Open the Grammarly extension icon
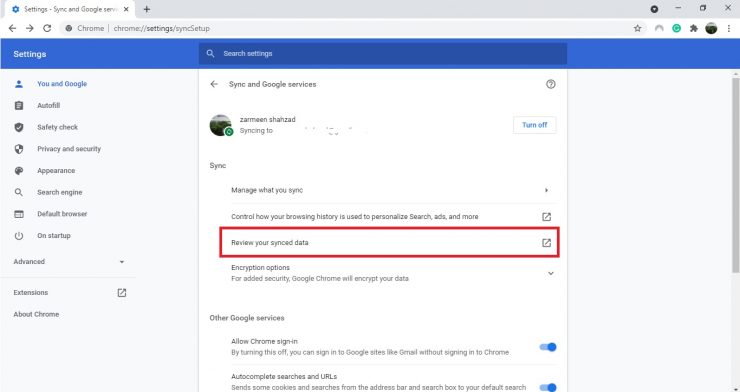Viewport: 740px width, 392px height. tap(677, 28)
